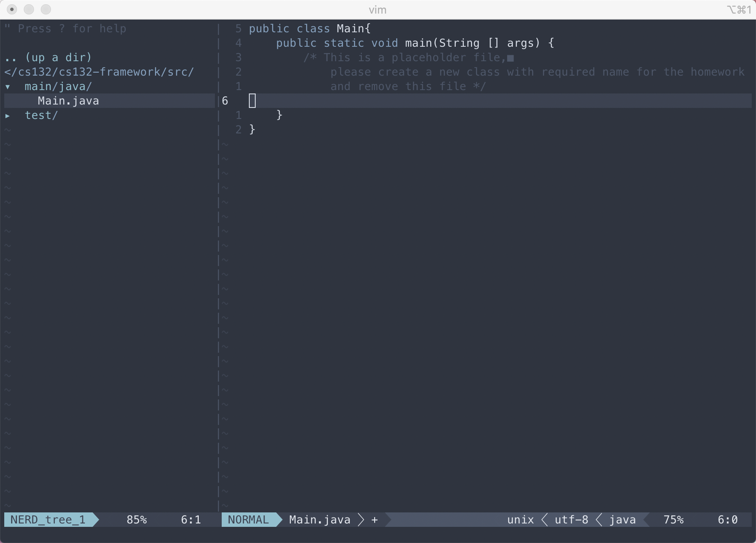756x543 pixels.
Task: Click the 85% NERDTree position indicator
Action: coord(137,520)
